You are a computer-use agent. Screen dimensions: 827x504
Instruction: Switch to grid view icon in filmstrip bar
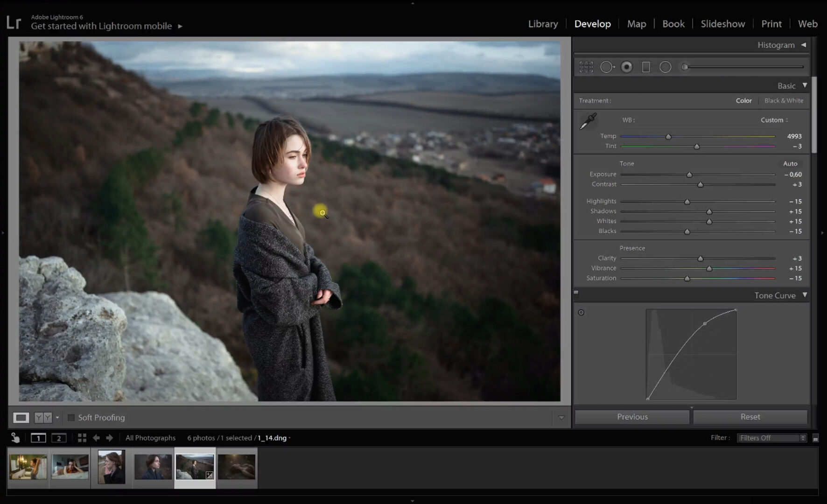click(x=82, y=438)
